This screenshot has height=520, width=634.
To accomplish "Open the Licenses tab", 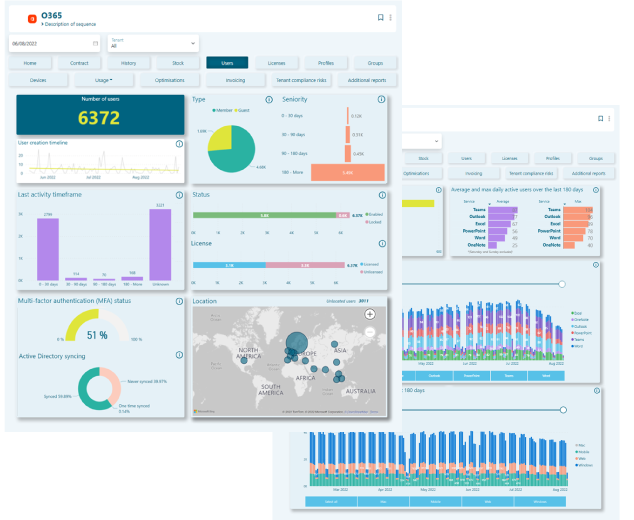I will coord(277,63).
